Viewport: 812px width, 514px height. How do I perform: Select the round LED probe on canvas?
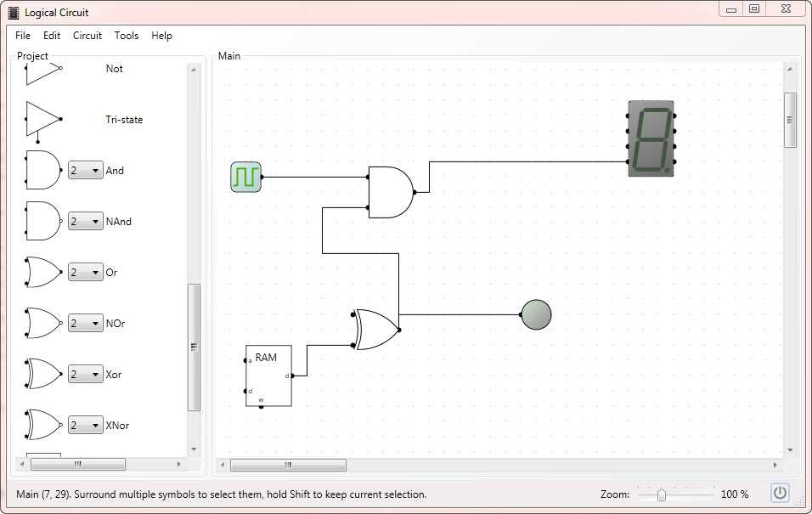(536, 314)
